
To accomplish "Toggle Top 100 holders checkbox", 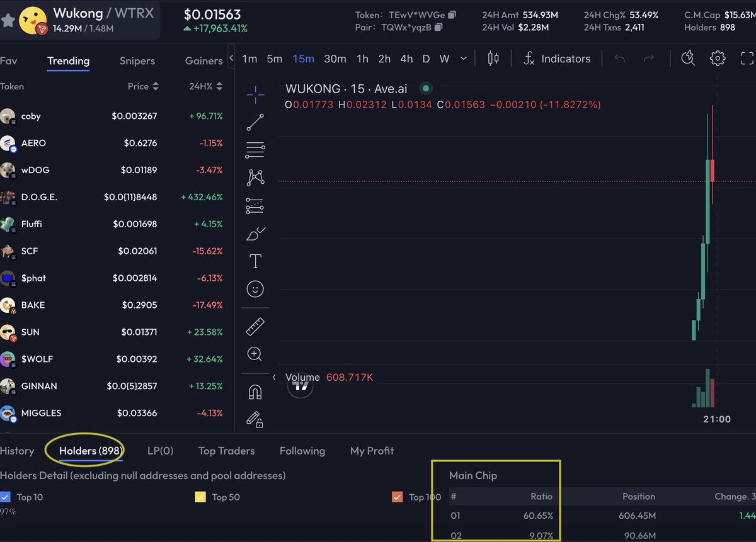I will [397, 497].
